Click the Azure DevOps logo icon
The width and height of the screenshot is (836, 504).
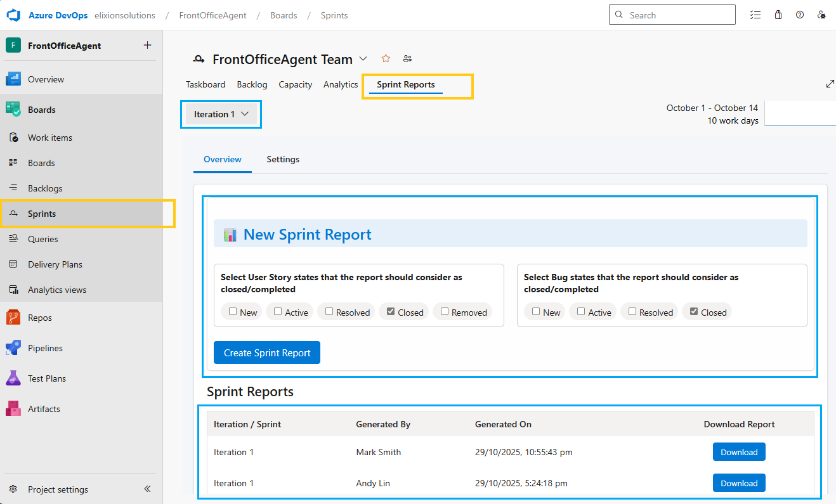pyautogui.click(x=14, y=15)
